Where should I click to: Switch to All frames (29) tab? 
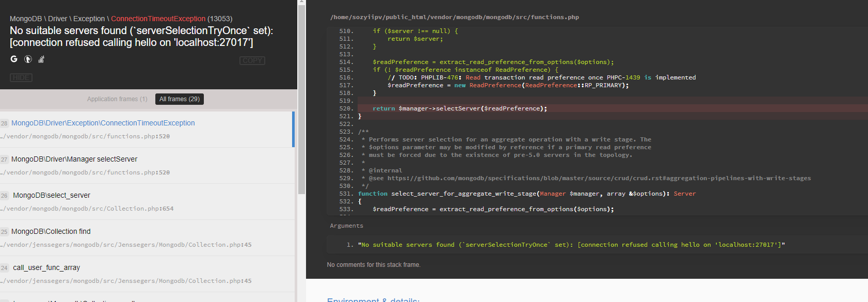(180, 99)
